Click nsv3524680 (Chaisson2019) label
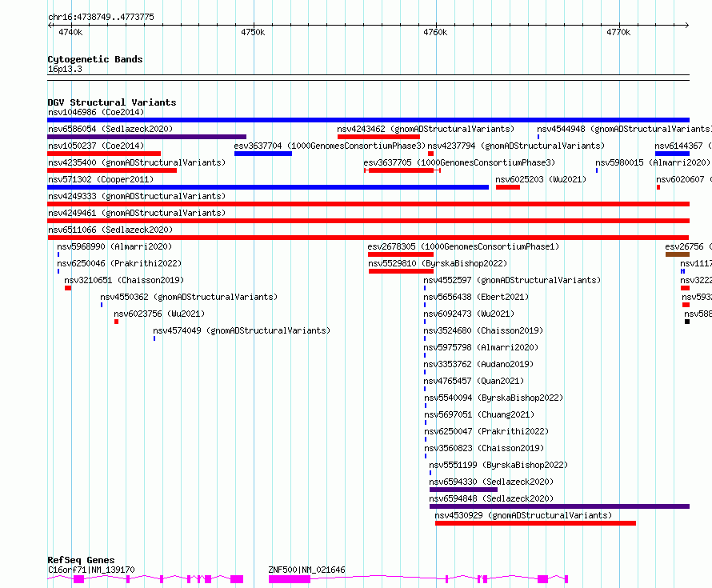The height and width of the screenshot is (588, 712). 483,330
